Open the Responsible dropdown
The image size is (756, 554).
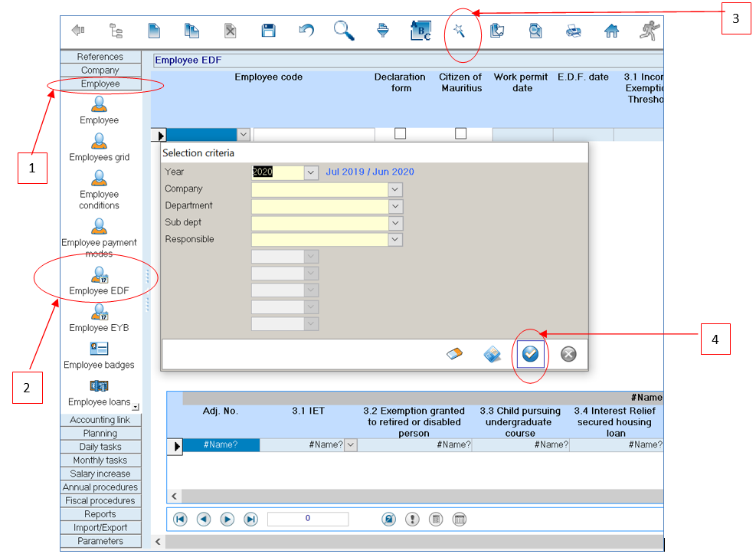[x=395, y=239]
